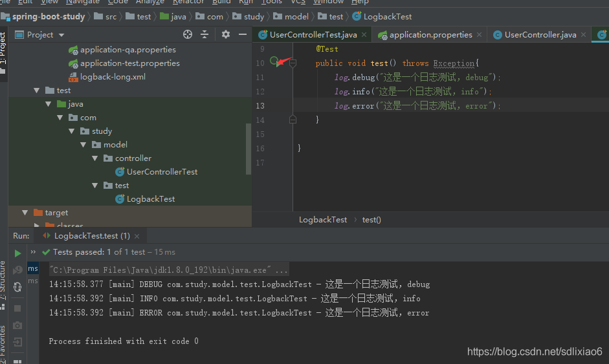Open the Navigate menu
The image size is (609, 364).
click(83, 2)
